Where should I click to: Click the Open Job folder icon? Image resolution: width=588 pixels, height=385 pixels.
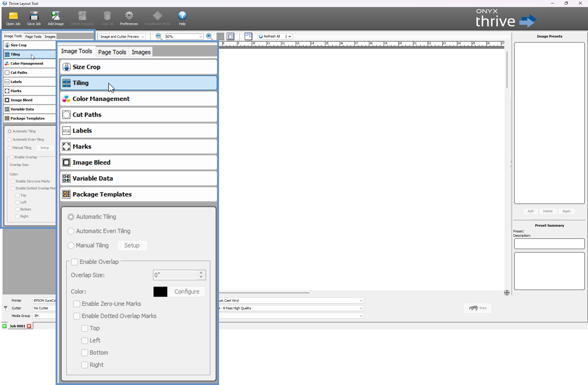(x=13, y=16)
